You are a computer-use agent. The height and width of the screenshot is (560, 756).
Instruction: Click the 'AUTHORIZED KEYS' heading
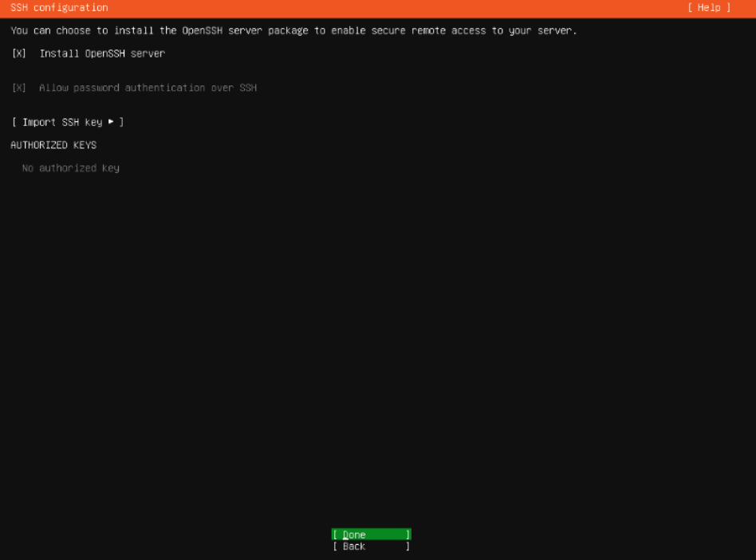click(x=53, y=145)
